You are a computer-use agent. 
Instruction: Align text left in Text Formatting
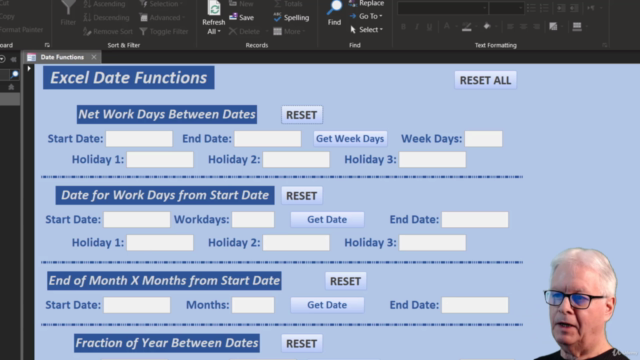pos(510,27)
